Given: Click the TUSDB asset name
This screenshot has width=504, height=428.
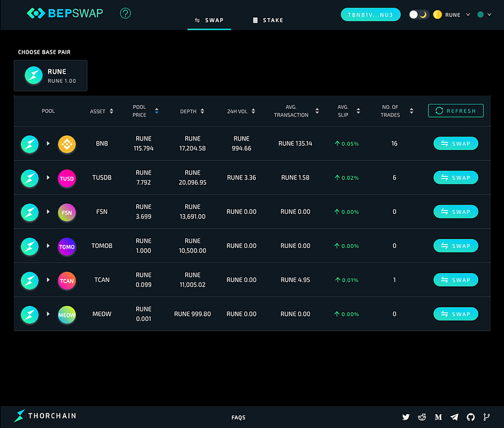Looking at the screenshot, I should pyautogui.click(x=102, y=177).
